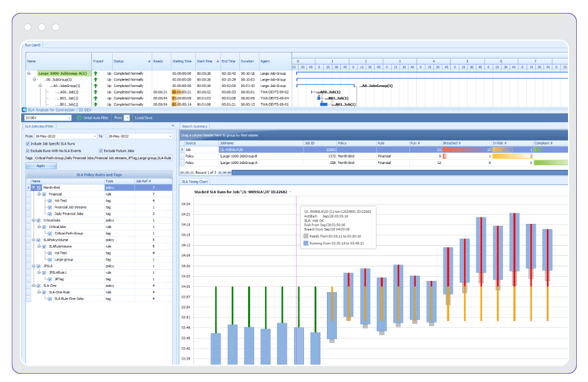Toggle Exclude Runs With No SLA Events

pos(28,150)
